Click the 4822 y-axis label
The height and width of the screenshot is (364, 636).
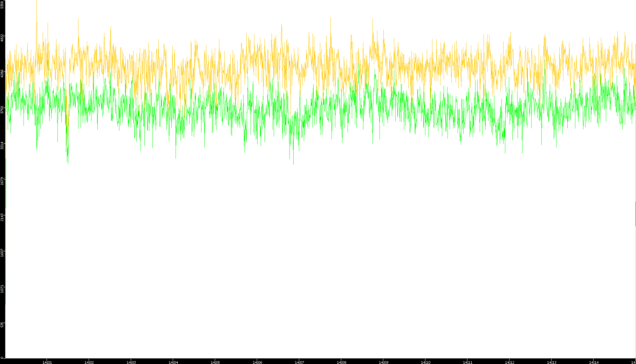[x=2, y=38]
